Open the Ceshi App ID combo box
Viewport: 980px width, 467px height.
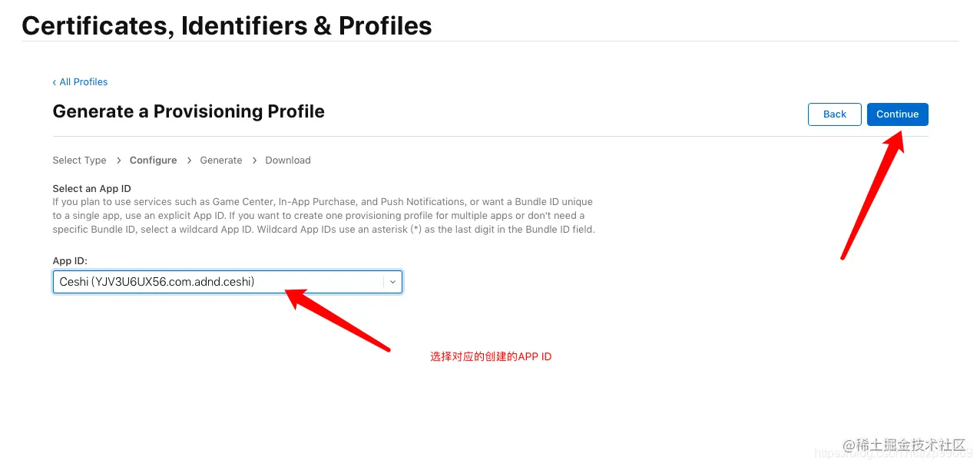coord(227,282)
